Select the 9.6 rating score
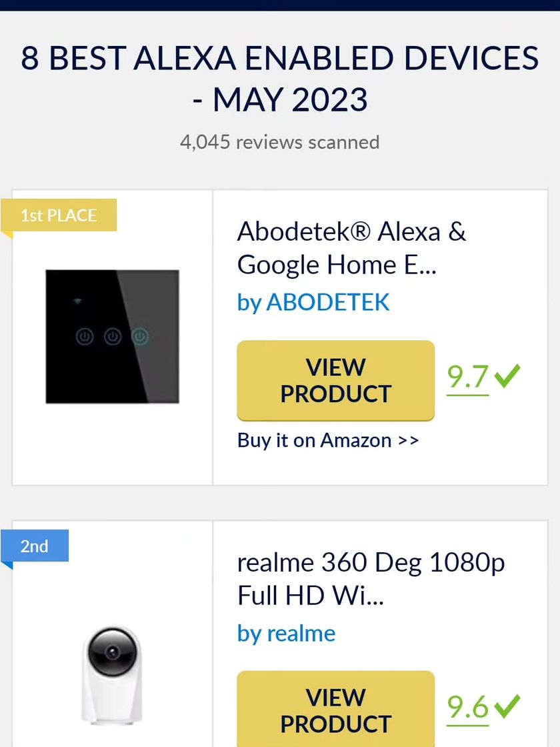Image resolution: width=560 pixels, height=747 pixels. click(x=468, y=707)
